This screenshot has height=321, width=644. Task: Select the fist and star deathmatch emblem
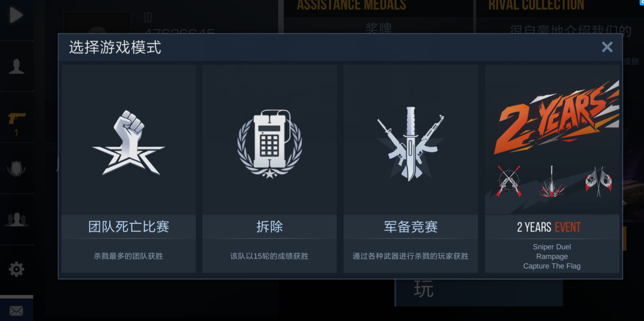[128, 143]
